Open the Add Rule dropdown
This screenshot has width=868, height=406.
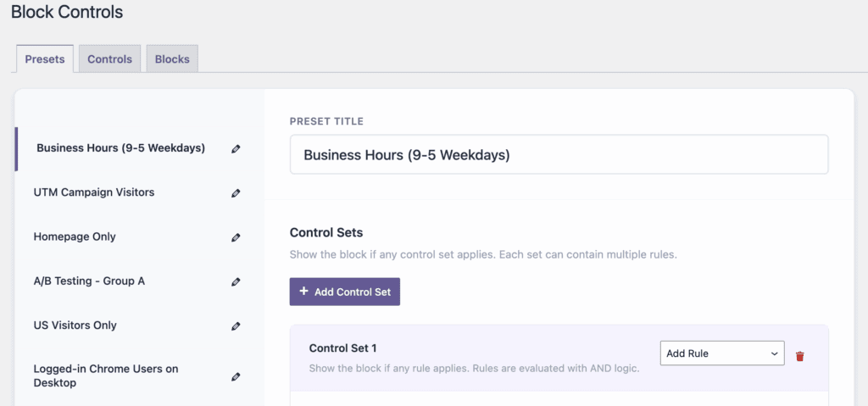point(721,353)
